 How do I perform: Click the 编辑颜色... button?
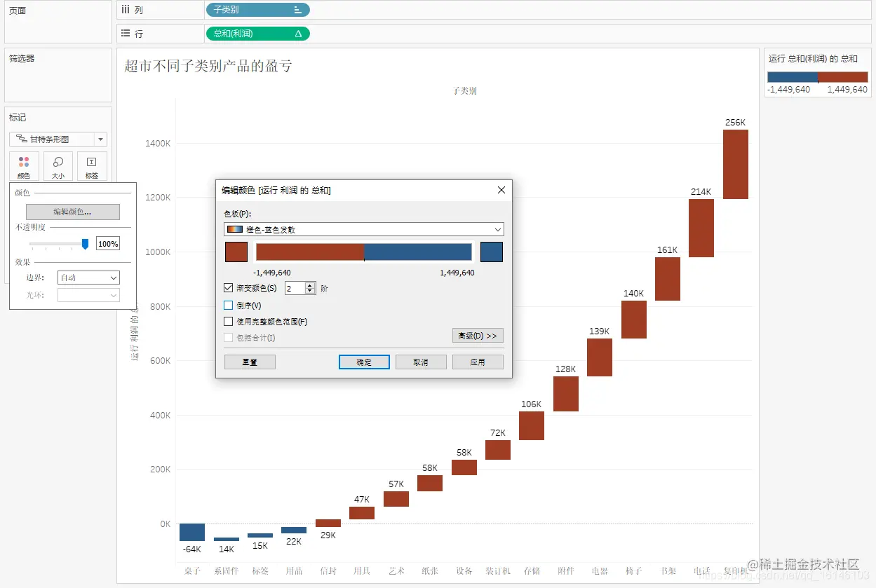pyautogui.click(x=73, y=212)
